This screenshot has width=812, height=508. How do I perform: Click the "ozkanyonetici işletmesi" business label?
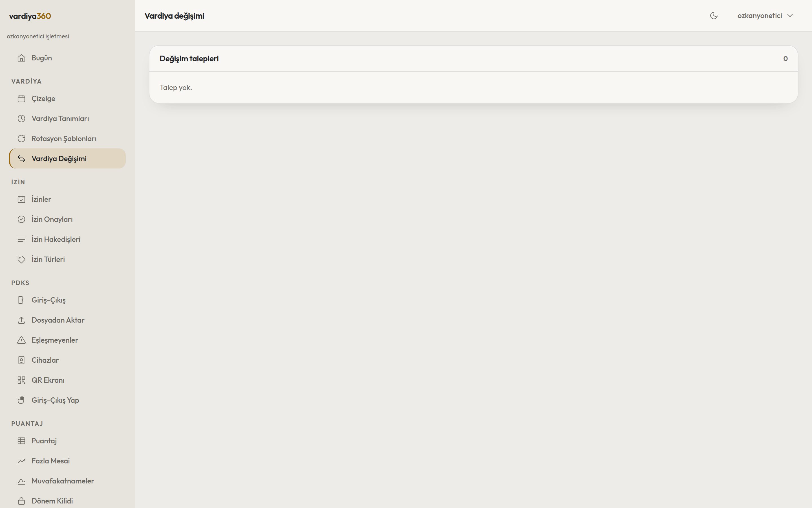(x=38, y=36)
